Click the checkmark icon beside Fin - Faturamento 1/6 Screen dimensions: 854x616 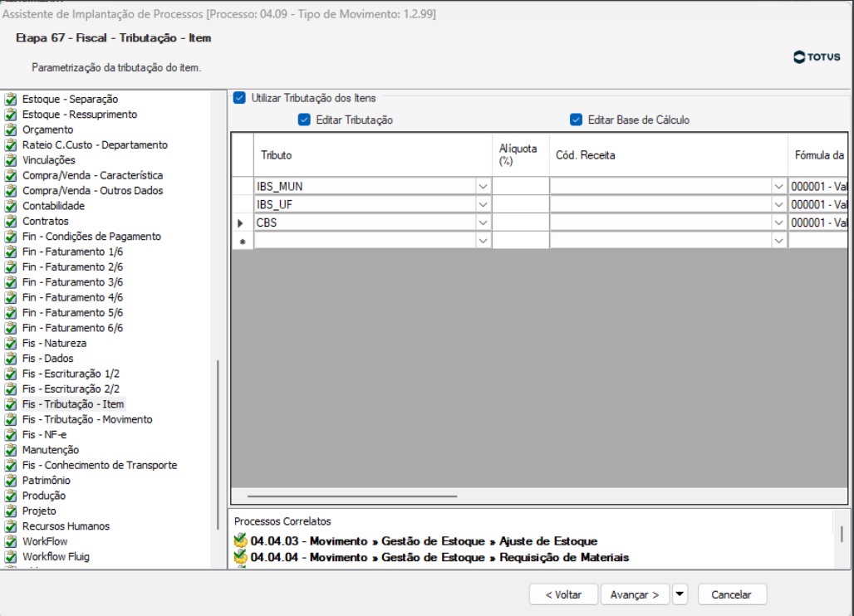[11, 252]
